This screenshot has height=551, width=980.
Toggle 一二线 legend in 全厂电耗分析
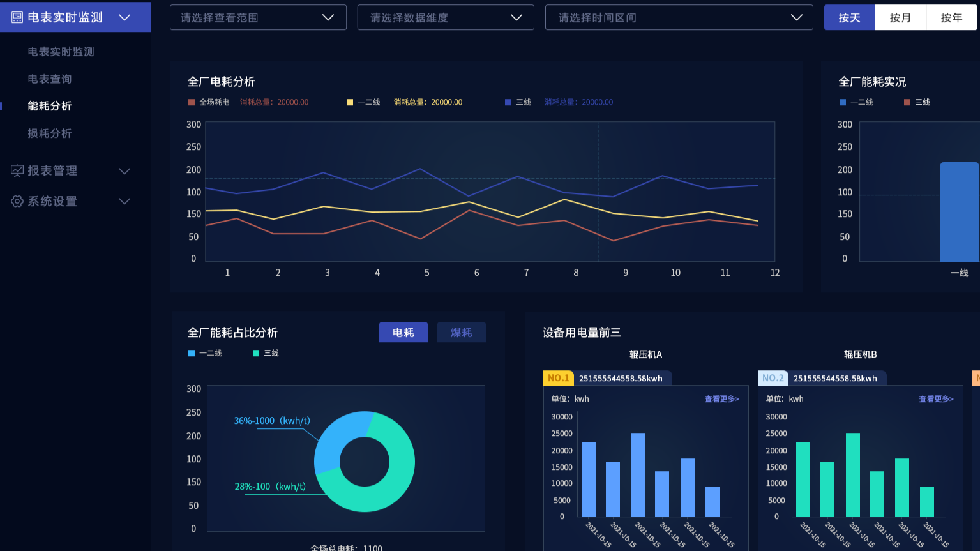[363, 102]
